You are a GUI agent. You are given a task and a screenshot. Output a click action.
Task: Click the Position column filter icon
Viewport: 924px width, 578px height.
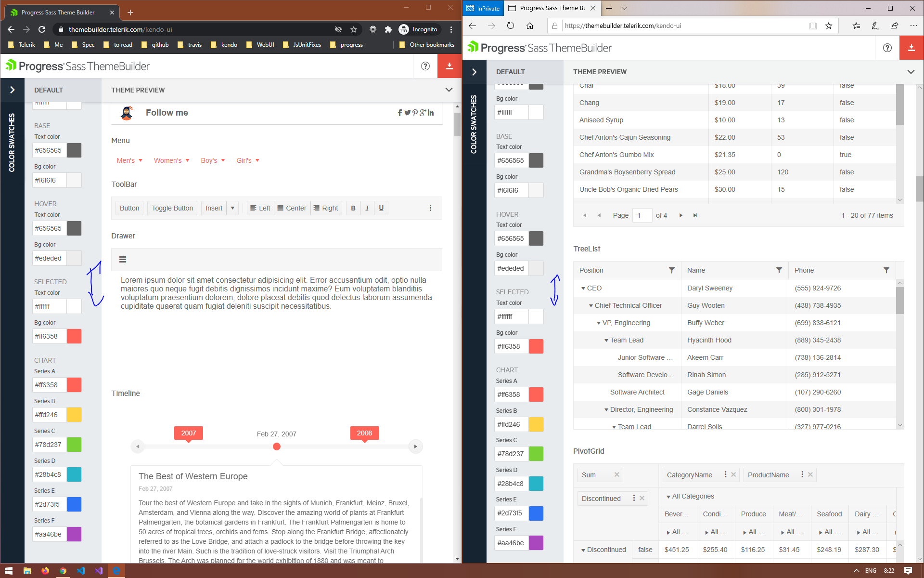coord(671,270)
